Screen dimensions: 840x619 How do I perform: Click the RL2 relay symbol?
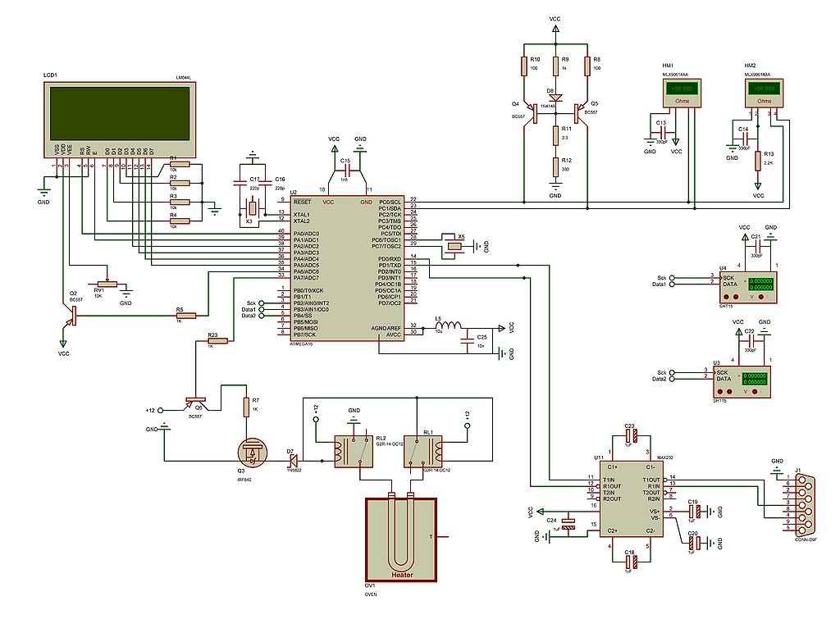click(354, 452)
